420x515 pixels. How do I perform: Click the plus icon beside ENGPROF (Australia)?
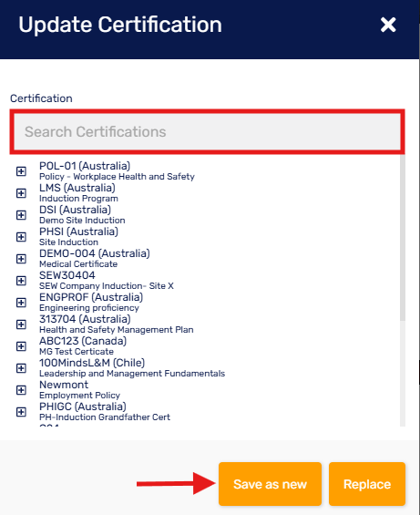pyautogui.click(x=21, y=303)
